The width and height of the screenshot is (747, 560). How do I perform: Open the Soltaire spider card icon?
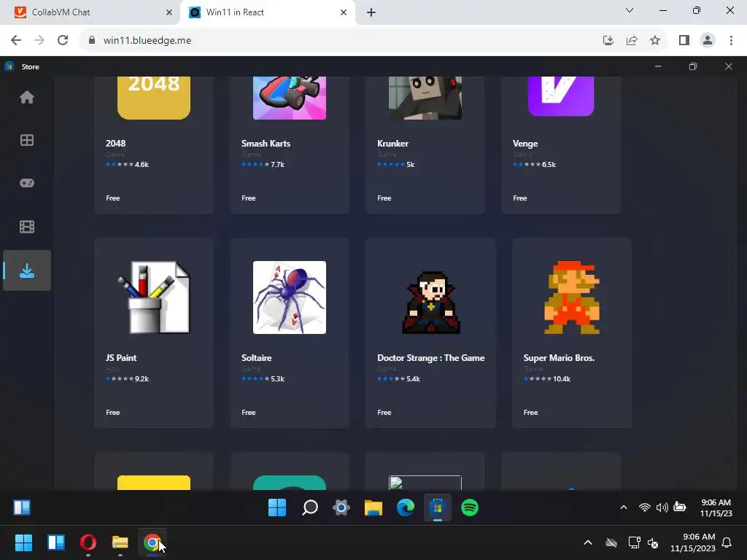pyautogui.click(x=290, y=297)
